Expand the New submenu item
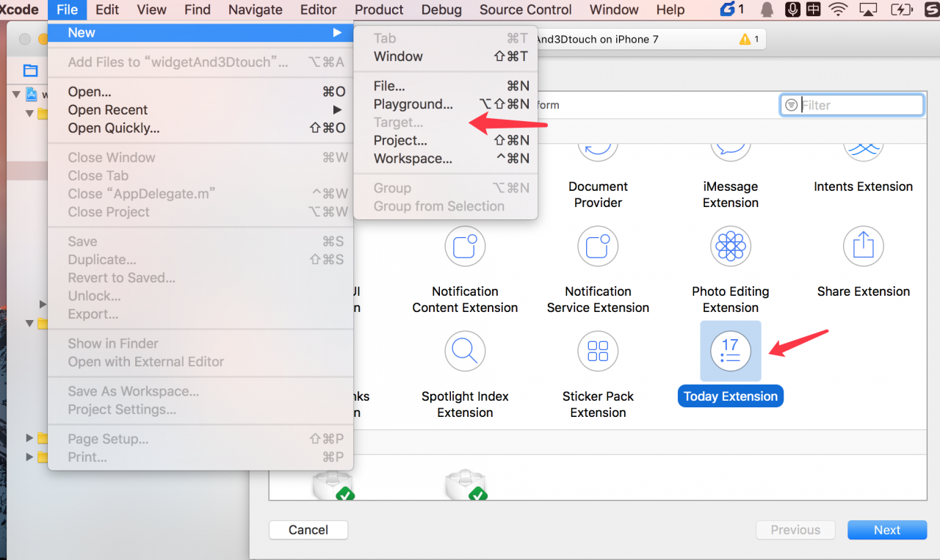 [200, 32]
